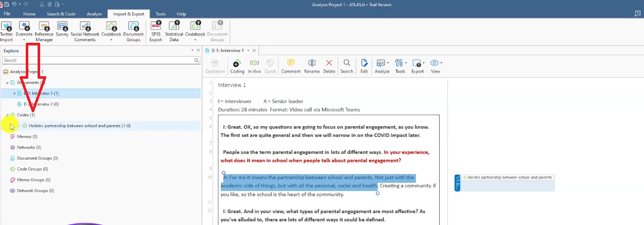Click the Paste clipboard icon
The height and width of the screenshot is (225, 644).
coord(57,4)
